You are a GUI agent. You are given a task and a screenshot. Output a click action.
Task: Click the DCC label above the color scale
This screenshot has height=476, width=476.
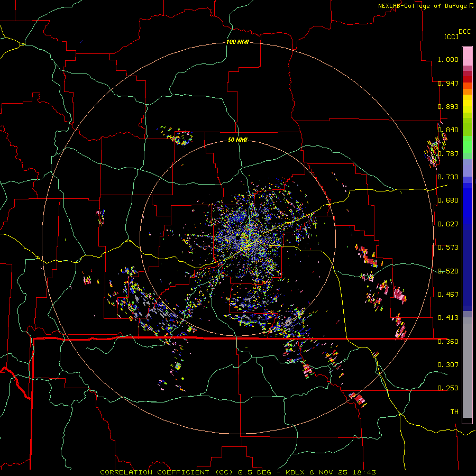tap(464, 32)
